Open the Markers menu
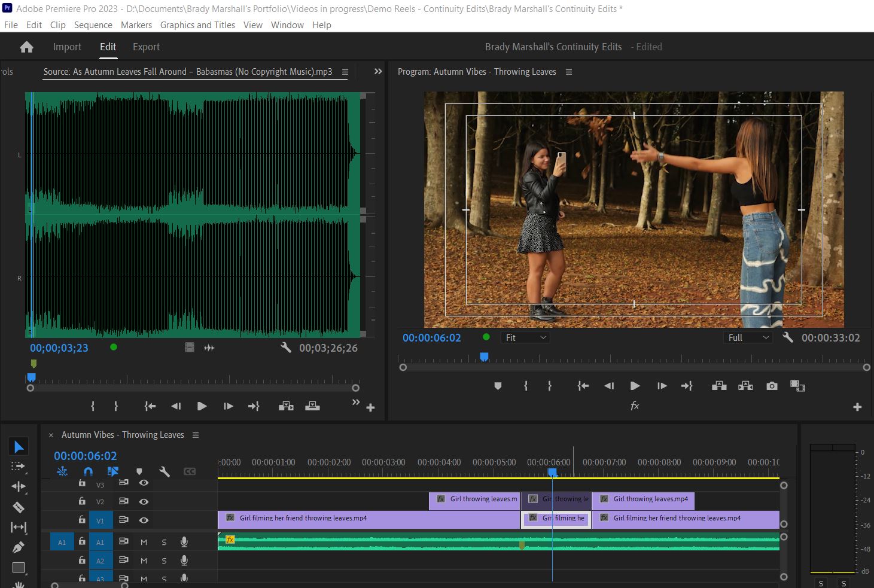874x588 pixels. click(136, 25)
